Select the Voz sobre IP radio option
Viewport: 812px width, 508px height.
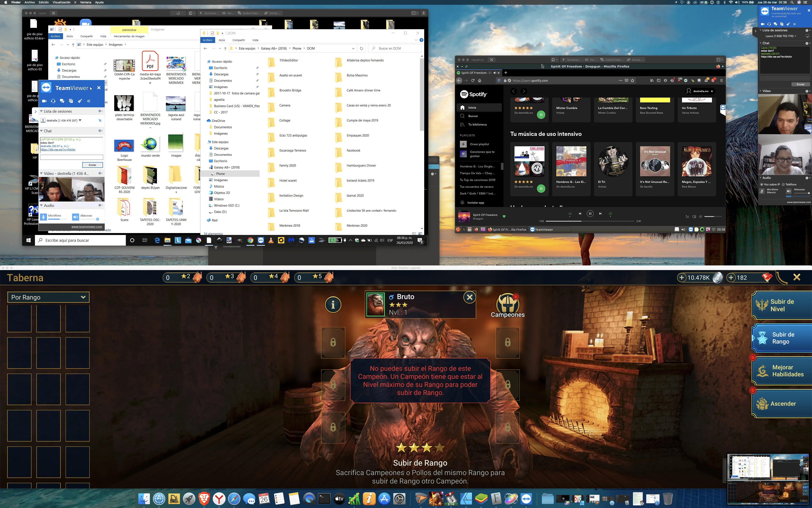point(762,184)
